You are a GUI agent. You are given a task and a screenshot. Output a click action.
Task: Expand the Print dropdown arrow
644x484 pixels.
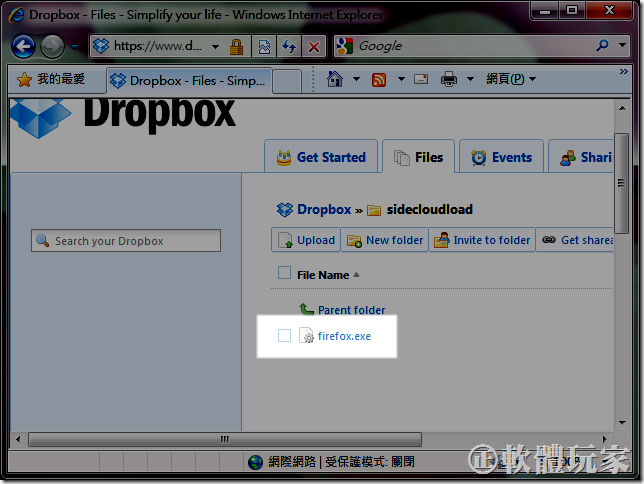click(471, 78)
